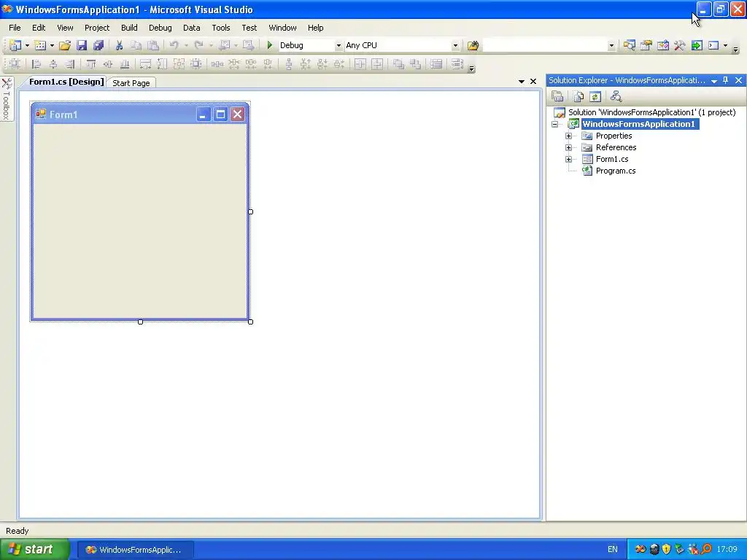
Task: Open Solution Explorer from toolbar icon
Action: (x=630, y=45)
